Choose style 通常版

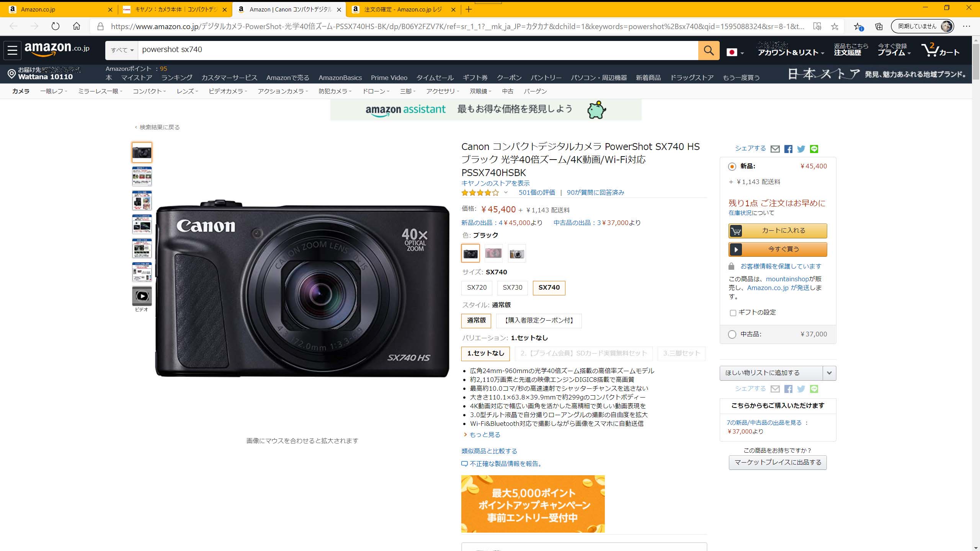tap(476, 321)
